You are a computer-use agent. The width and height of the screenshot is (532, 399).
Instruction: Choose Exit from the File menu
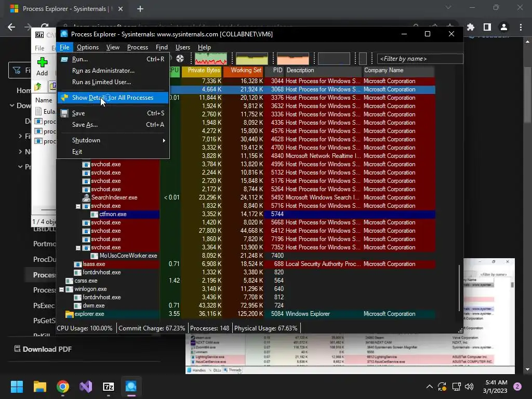[x=113, y=152]
